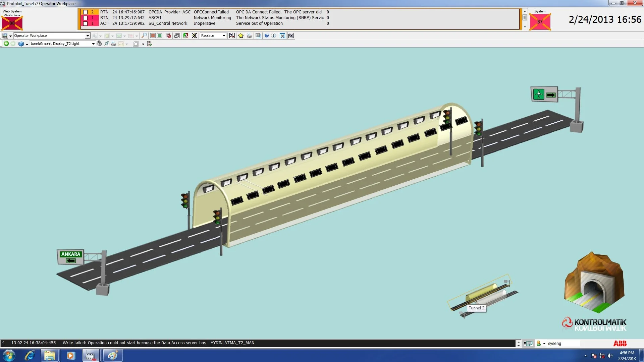The width and height of the screenshot is (644, 362).
Task: Click the Tünnel 2 label
Action: click(x=476, y=308)
